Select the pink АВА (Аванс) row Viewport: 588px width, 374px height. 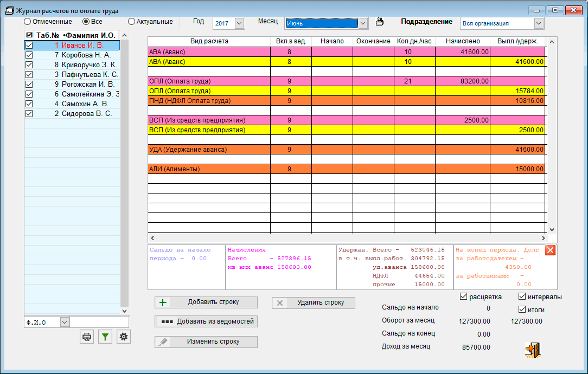pos(347,52)
